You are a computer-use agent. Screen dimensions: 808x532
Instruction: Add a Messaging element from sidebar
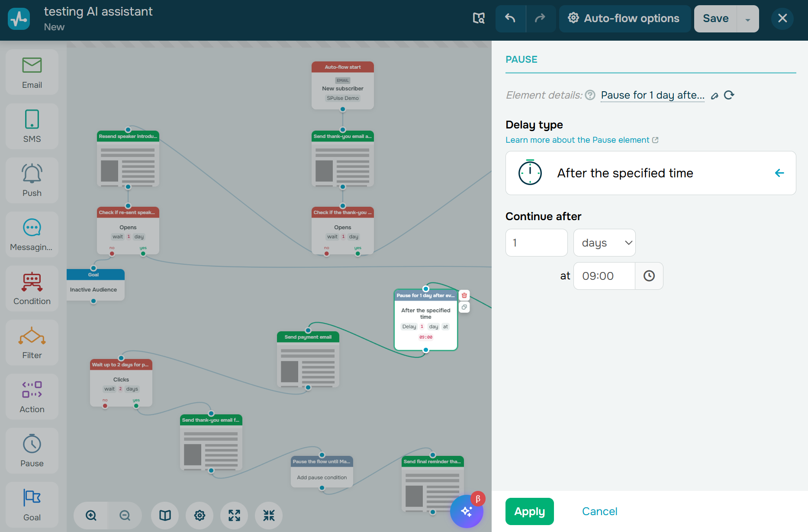pos(32,234)
